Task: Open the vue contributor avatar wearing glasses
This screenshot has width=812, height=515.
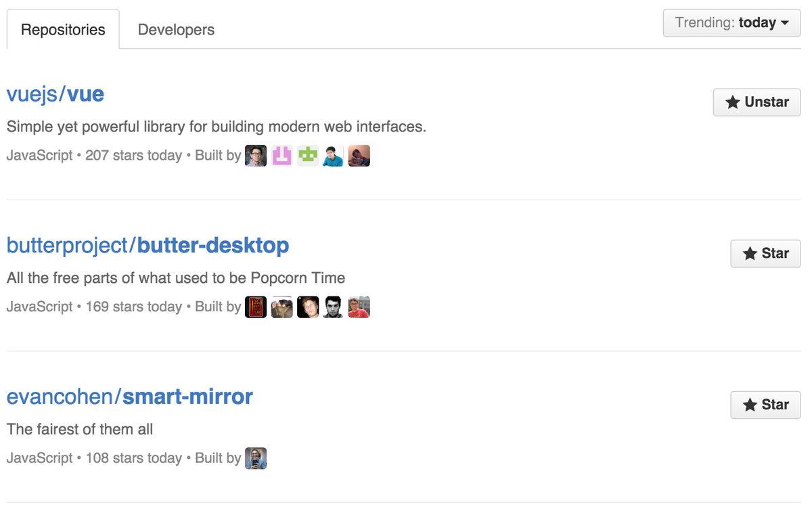Action: [256, 156]
